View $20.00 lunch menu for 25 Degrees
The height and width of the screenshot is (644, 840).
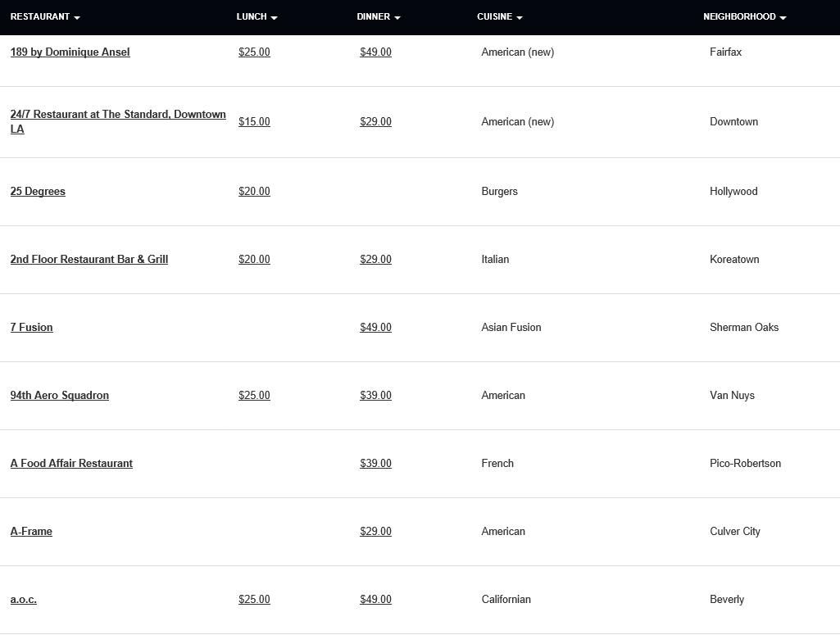(x=254, y=191)
